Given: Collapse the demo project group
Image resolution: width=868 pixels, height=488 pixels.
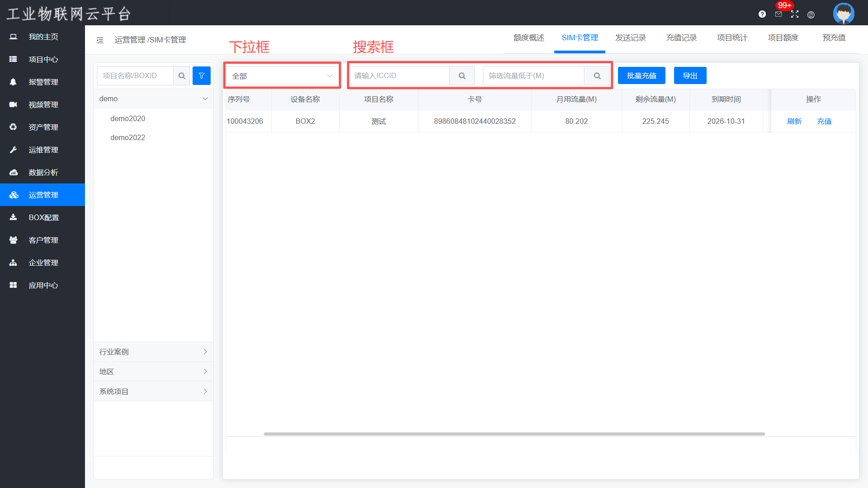Looking at the screenshot, I should coord(205,99).
